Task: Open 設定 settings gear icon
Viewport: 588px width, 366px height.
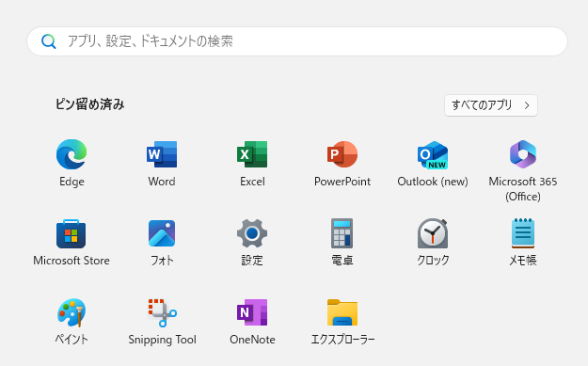Action: (252, 233)
